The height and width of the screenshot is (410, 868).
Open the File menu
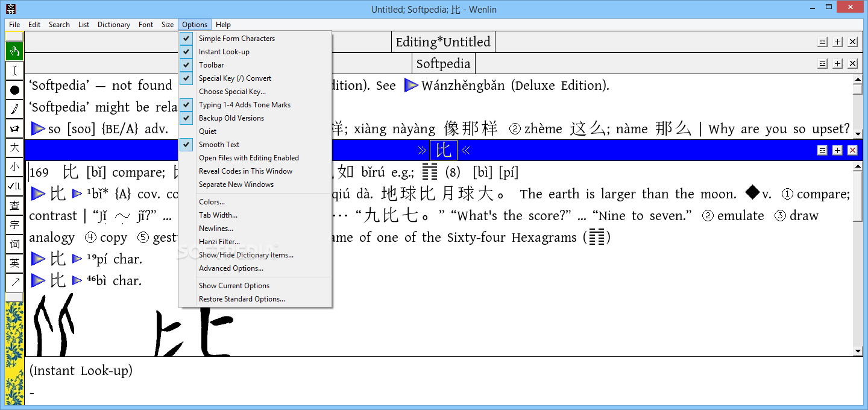point(14,25)
